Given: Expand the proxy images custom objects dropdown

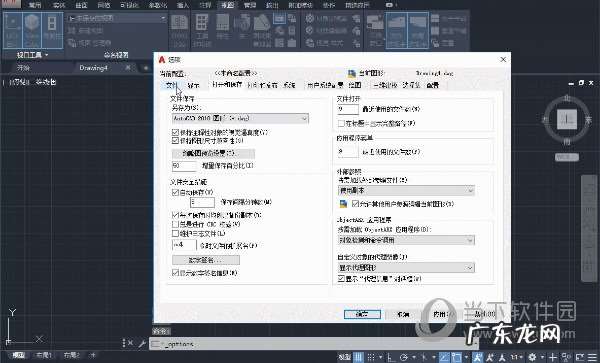Looking at the screenshot, I should coord(406,267).
